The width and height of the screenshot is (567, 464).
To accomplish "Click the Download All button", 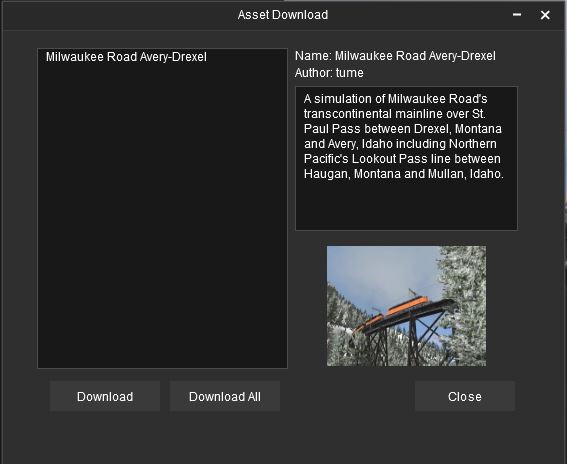I will (225, 396).
